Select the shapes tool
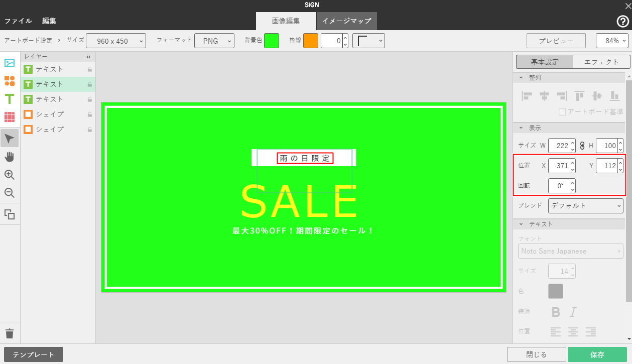This screenshot has width=632, height=364. [x=10, y=81]
